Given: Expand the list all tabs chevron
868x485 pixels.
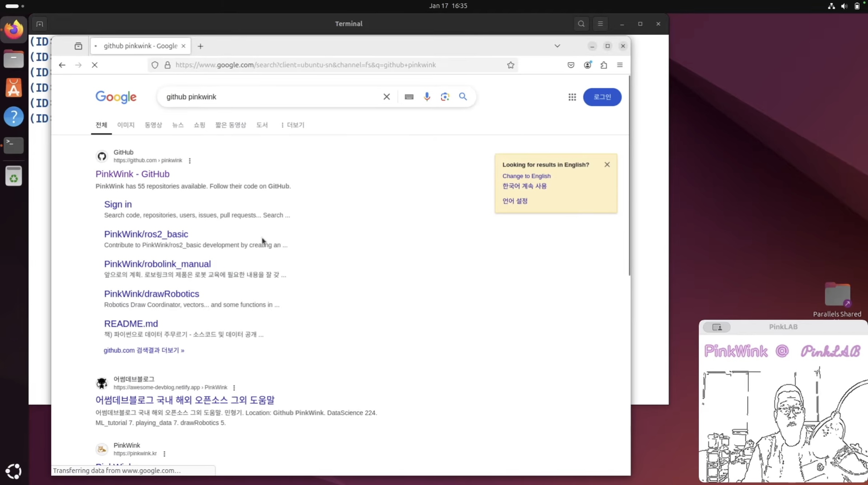Looking at the screenshot, I should [557, 46].
